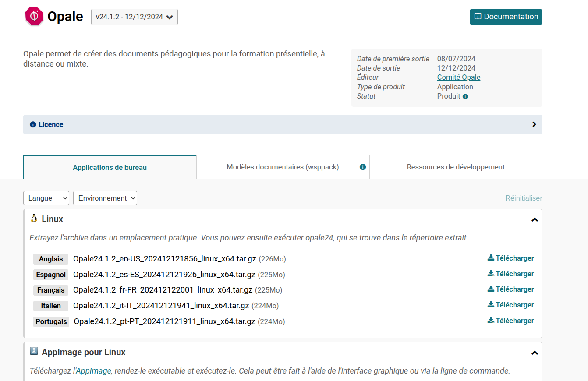Click filename Opale24.1.2_it-IT_202412121941_linux_x64.tar.gz
Viewport: 588px width, 381px height.
(x=161, y=306)
